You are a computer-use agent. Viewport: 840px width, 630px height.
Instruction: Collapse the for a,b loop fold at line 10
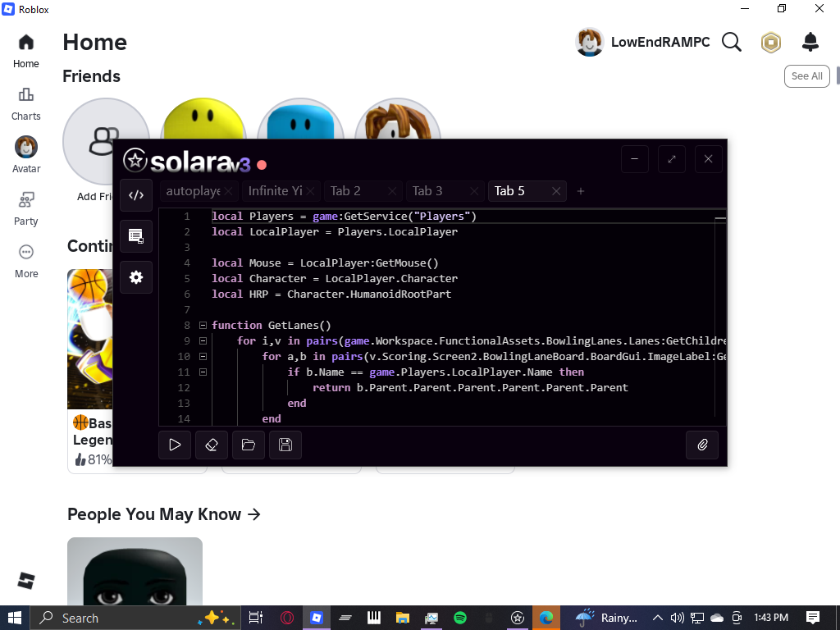pyautogui.click(x=203, y=356)
